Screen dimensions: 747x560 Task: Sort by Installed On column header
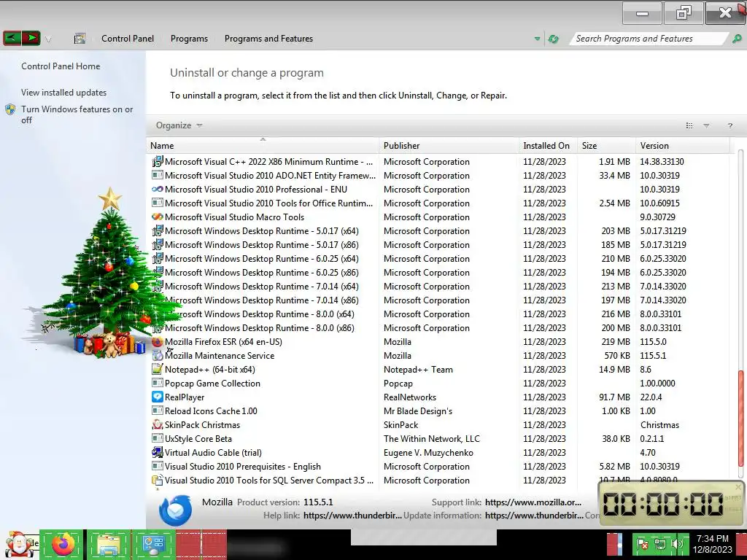[548, 146]
